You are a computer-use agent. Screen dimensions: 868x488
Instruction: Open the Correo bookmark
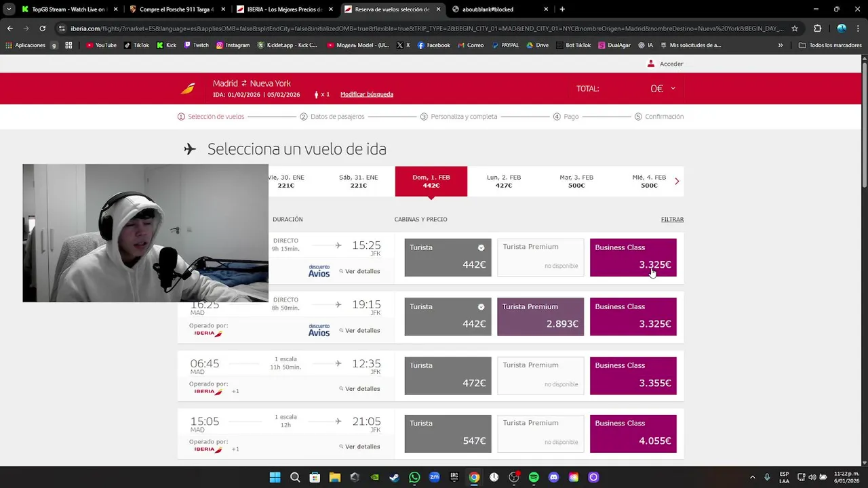click(471, 45)
